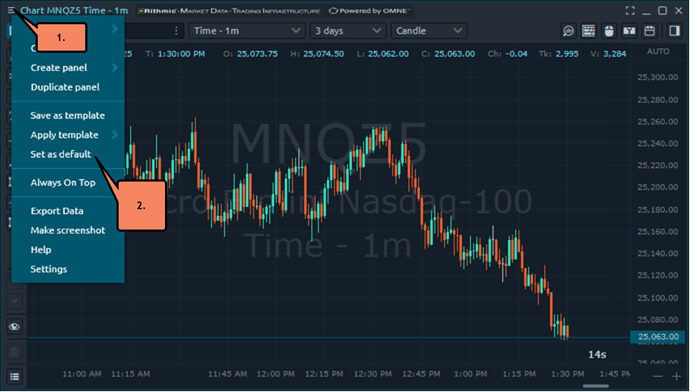Toggle the mouse trading mode icon
Viewport: 690px width, 392px height.
[x=609, y=31]
